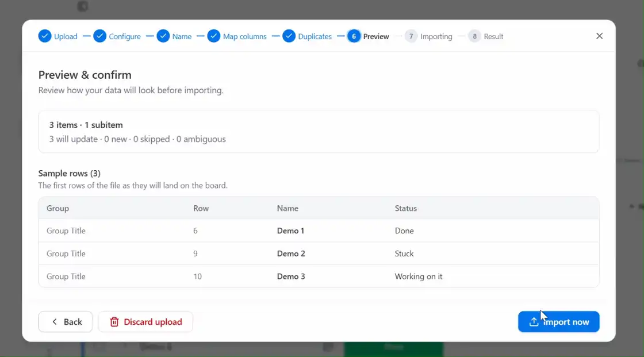Image resolution: width=644 pixels, height=357 pixels.
Task: Click the Name step checkmark icon
Action: [163, 36]
